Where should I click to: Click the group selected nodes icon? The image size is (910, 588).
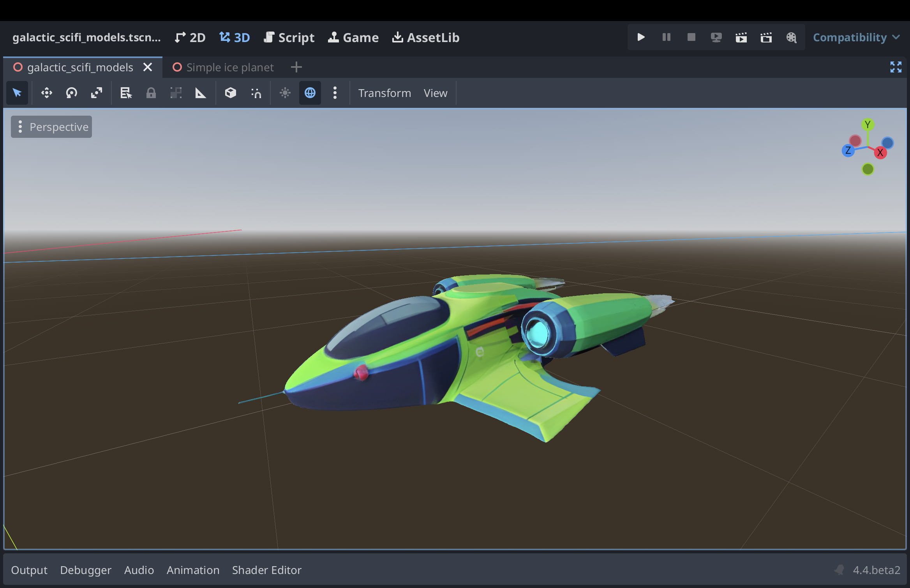tap(176, 93)
